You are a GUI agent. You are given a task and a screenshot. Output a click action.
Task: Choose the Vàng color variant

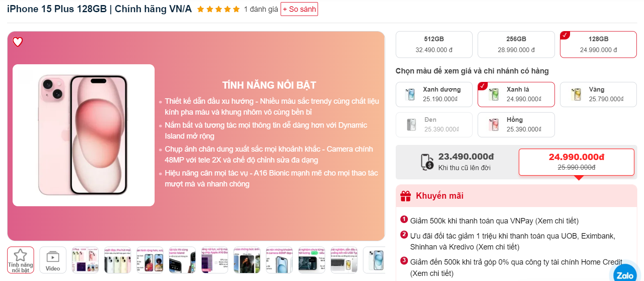pos(598,95)
